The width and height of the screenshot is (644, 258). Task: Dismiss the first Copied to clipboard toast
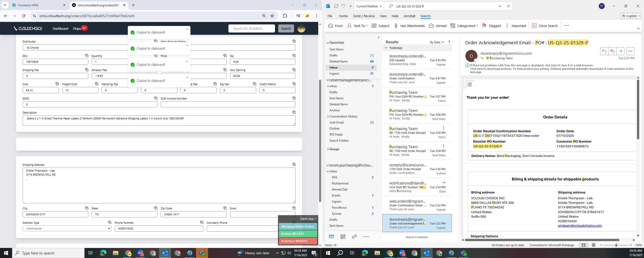pos(187,29)
